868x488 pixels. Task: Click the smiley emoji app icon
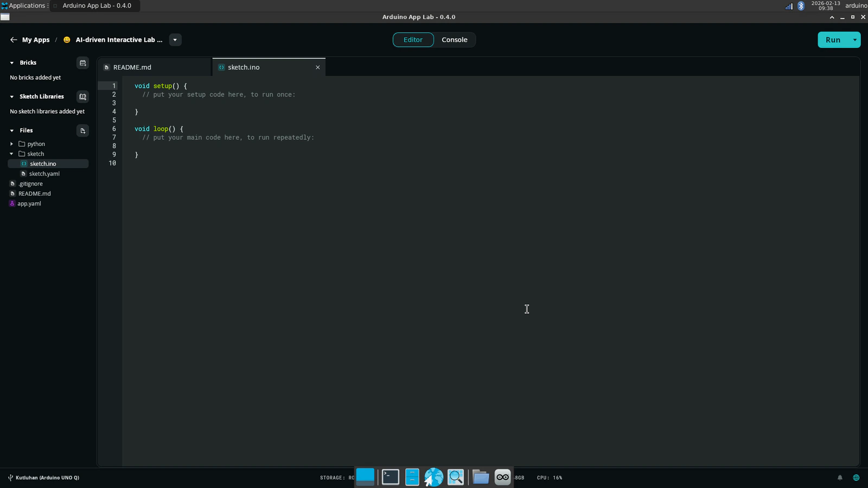click(67, 40)
